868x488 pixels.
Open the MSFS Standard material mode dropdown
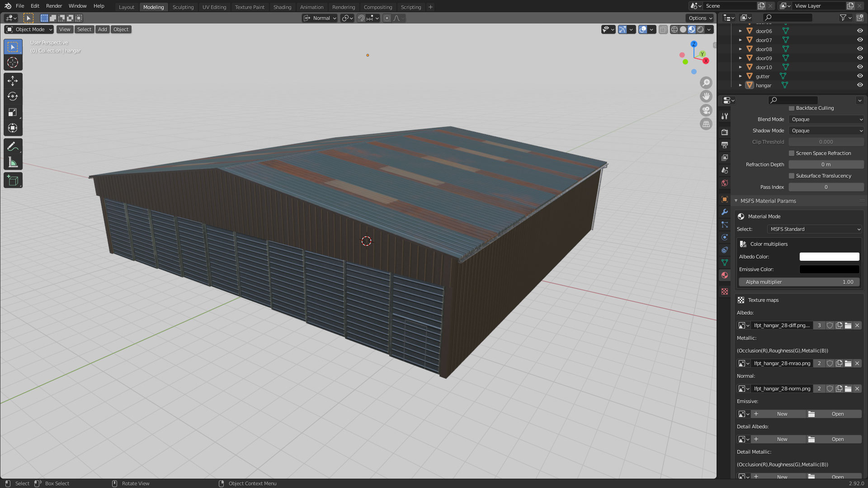pyautogui.click(x=815, y=229)
